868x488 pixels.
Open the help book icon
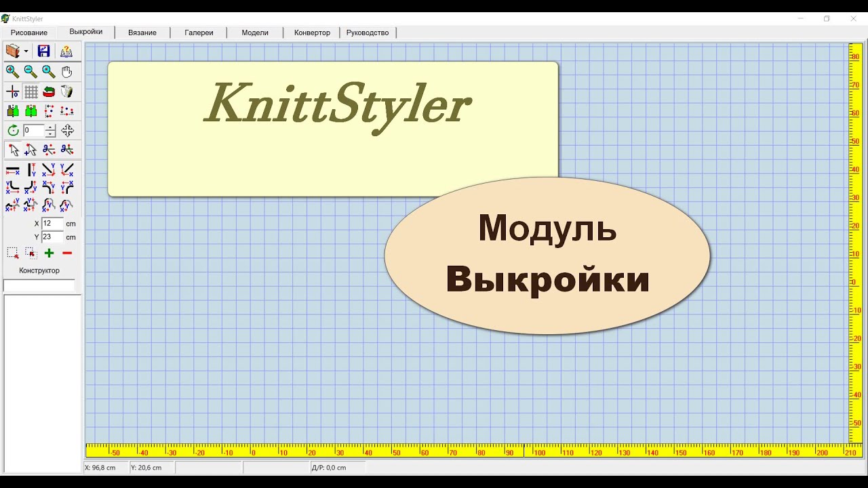66,52
